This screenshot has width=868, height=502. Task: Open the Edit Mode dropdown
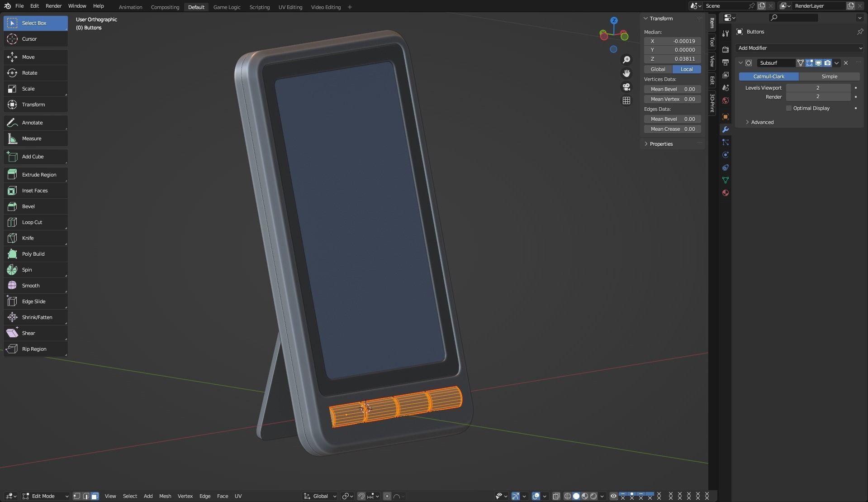[x=46, y=496]
